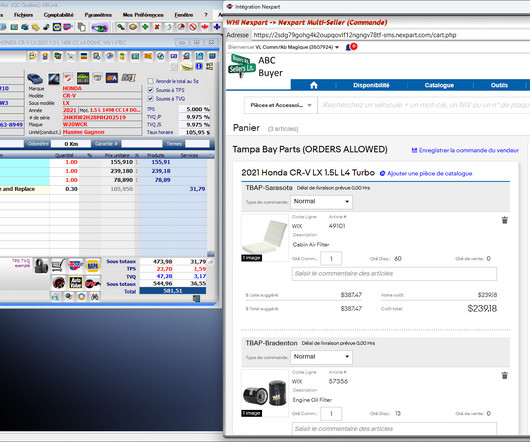Select the blue Total 581,51 field
Screen dimensions: 530x442
(x=173, y=291)
